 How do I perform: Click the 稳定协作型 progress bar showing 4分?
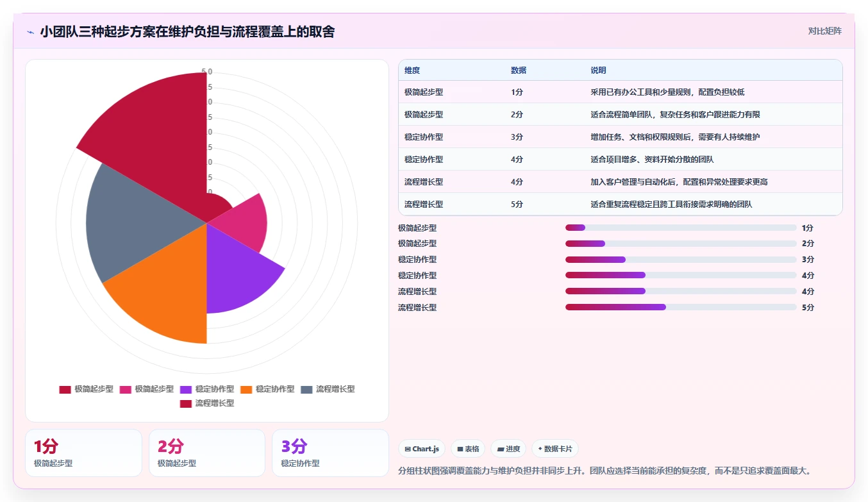coord(681,275)
